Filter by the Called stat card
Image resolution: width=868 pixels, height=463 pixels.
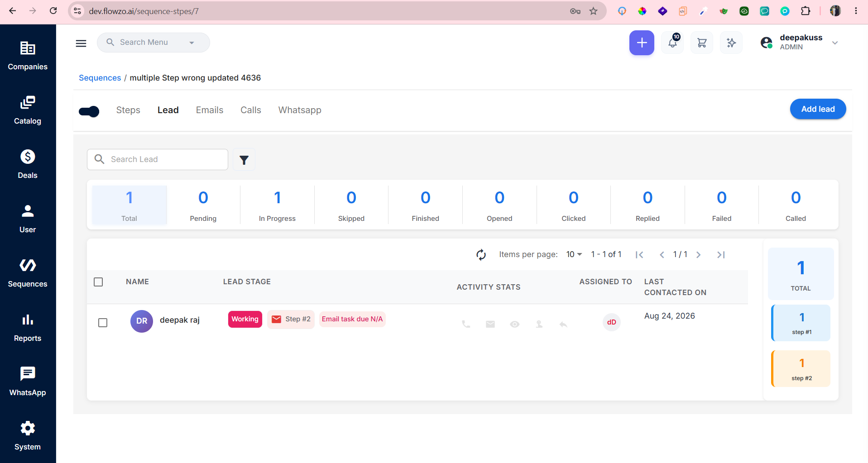pos(796,205)
